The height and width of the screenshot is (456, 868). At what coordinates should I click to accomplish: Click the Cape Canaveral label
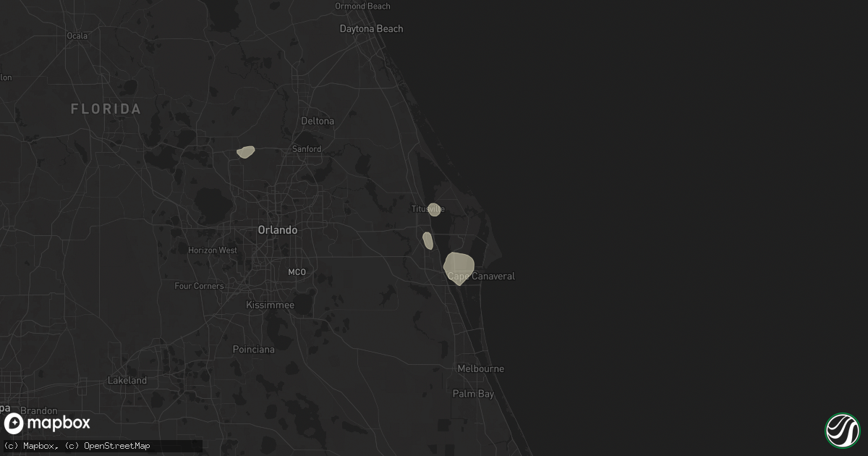click(x=481, y=276)
